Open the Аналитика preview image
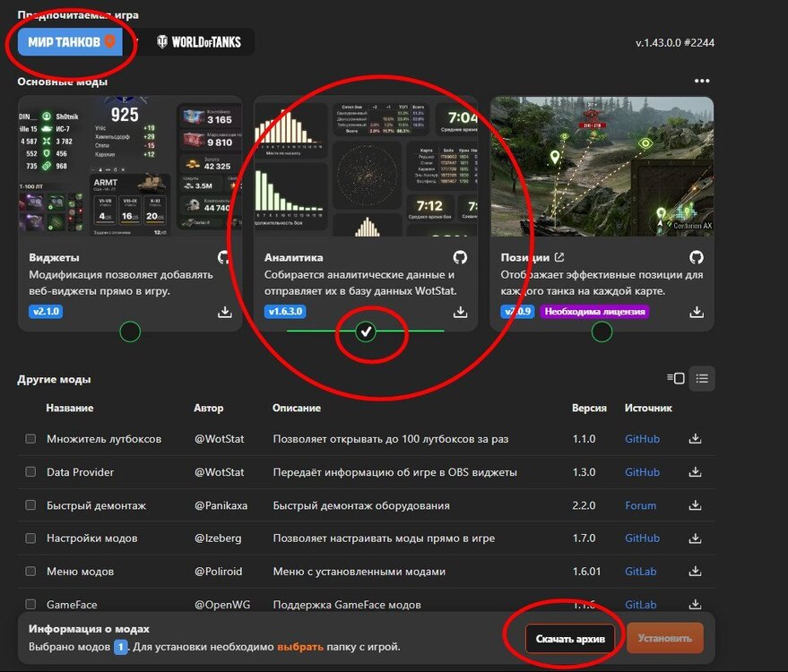This screenshot has height=672, width=788. tap(366, 167)
